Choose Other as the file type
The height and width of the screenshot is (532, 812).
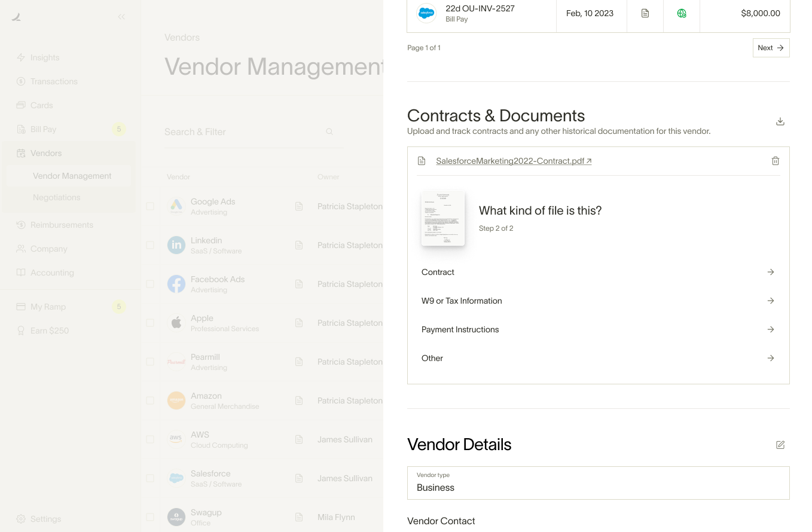598,358
